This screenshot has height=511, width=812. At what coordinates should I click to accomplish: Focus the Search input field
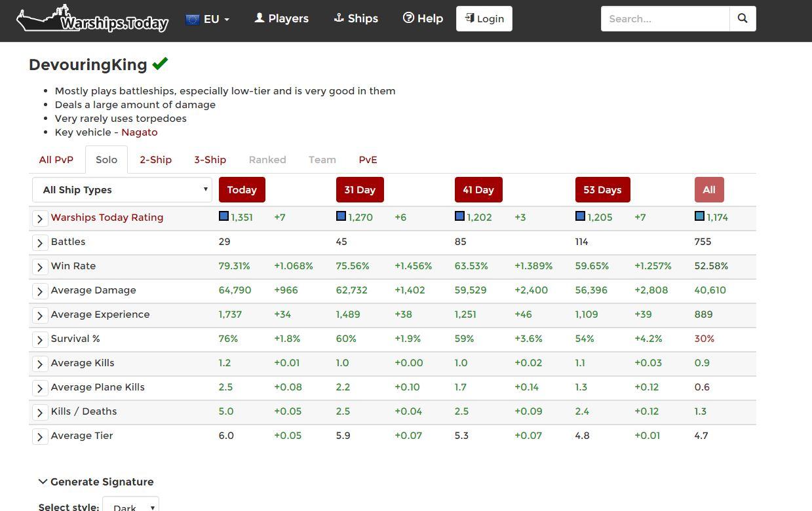click(665, 18)
